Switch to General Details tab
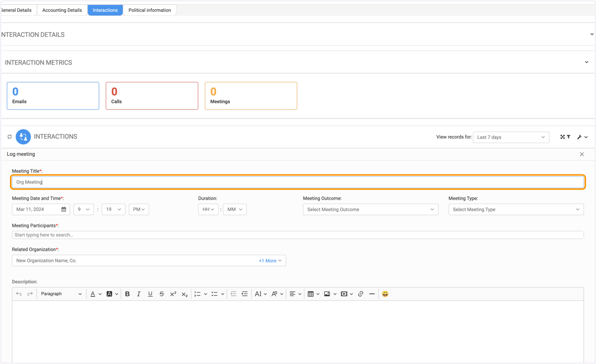The width and height of the screenshot is (596, 364). [17, 10]
